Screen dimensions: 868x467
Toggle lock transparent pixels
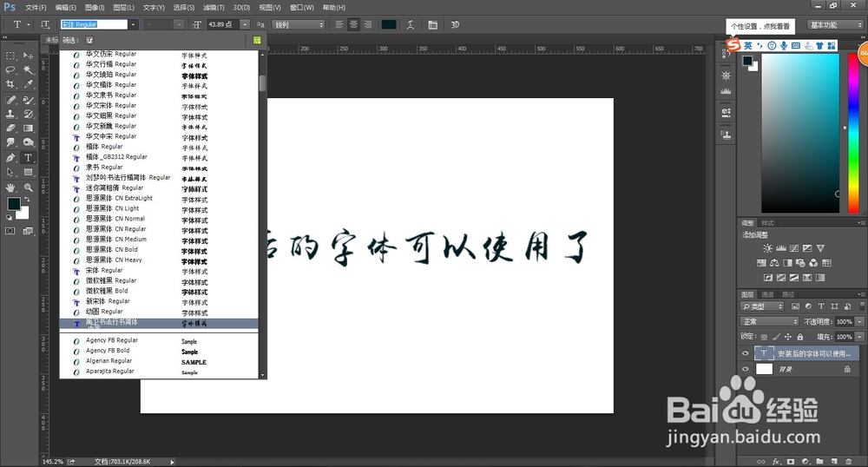(x=764, y=337)
